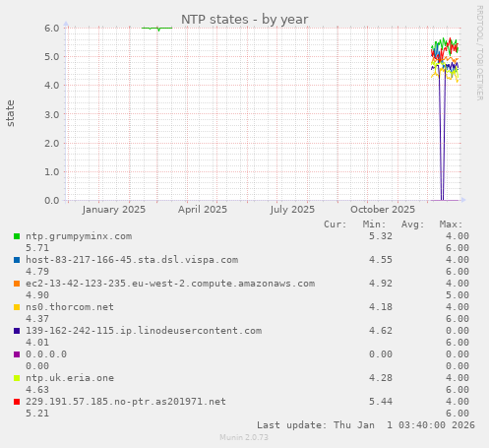
Task: Click the 4.01 value under linodeusercontent host
Action: (x=37, y=343)
